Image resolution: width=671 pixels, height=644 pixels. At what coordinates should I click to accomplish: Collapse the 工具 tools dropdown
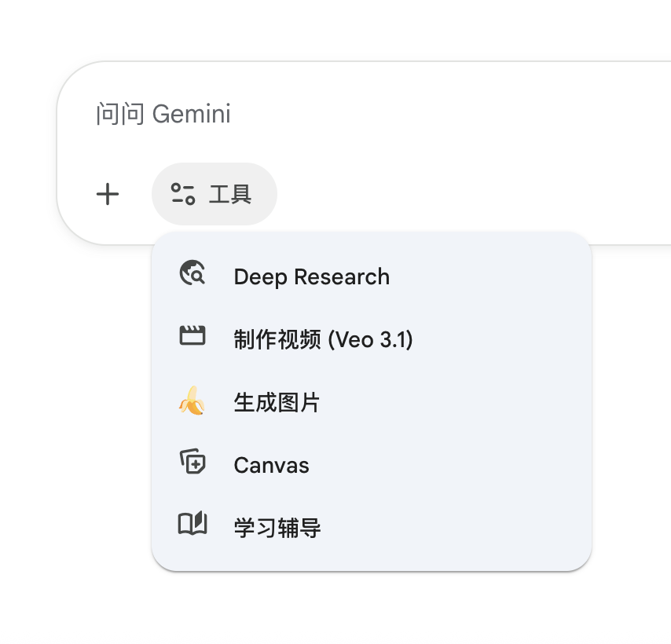tap(214, 194)
